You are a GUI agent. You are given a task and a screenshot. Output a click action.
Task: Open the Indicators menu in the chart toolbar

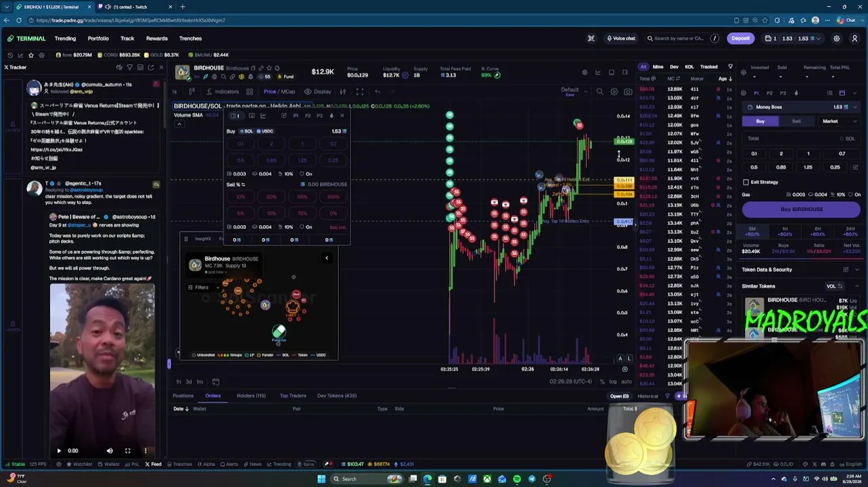point(222,92)
